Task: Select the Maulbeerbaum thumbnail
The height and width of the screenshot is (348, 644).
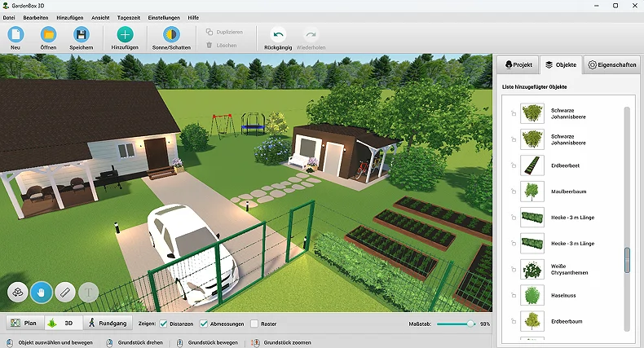Action: pyautogui.click(x=532, y=192)
